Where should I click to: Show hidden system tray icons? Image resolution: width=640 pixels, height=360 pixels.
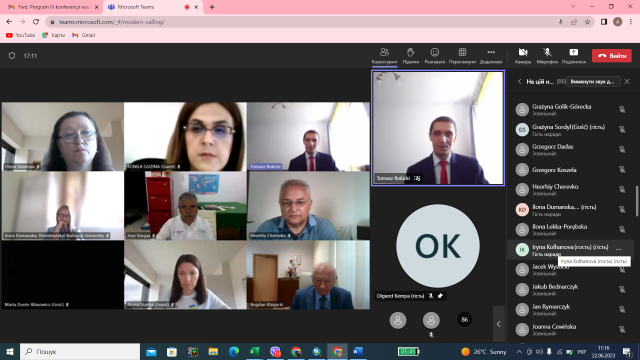pyautogui.click(x=519, y=351)
